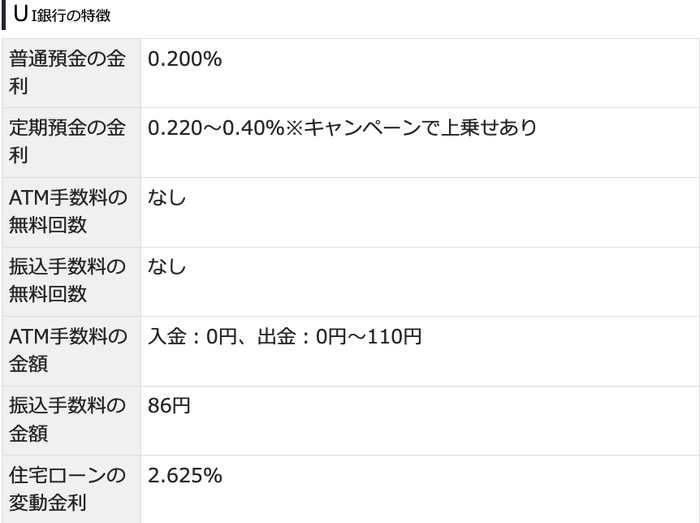Select the 振込手数料の無料回数 row label
The image size is (700, 523).
(x=68, y=281)
